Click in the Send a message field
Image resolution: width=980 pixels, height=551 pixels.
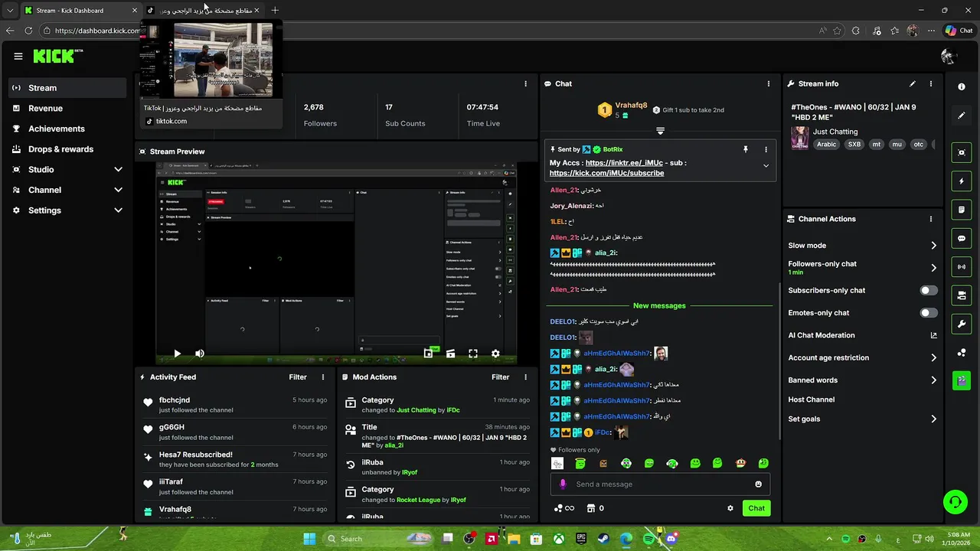660,484
